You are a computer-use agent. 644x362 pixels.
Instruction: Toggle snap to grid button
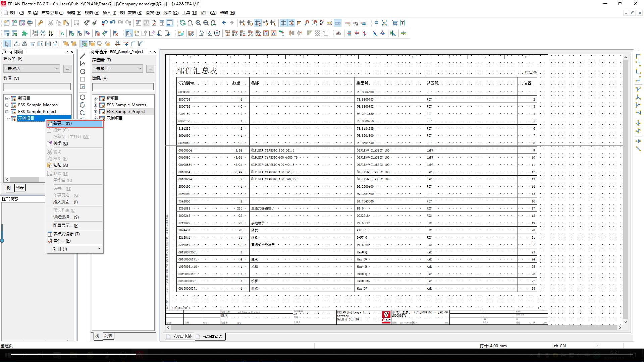point(291,23)
